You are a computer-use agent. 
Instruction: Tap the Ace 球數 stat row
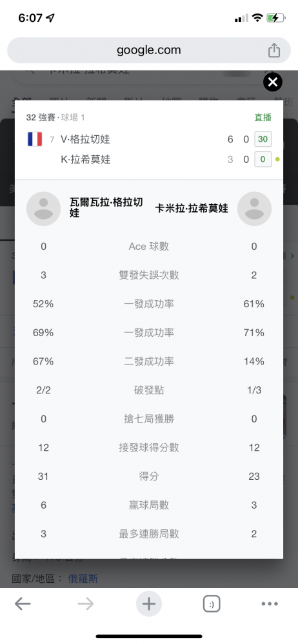(x=149, y=247)
